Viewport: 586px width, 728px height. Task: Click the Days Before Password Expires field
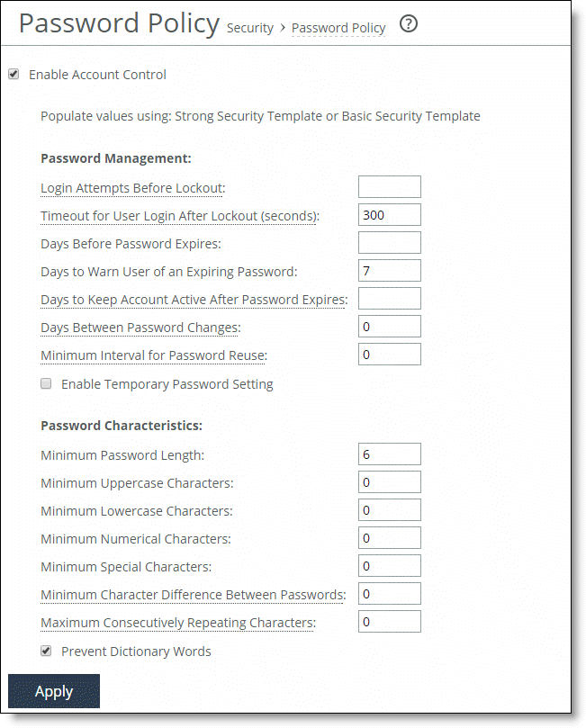pos(389,242)
